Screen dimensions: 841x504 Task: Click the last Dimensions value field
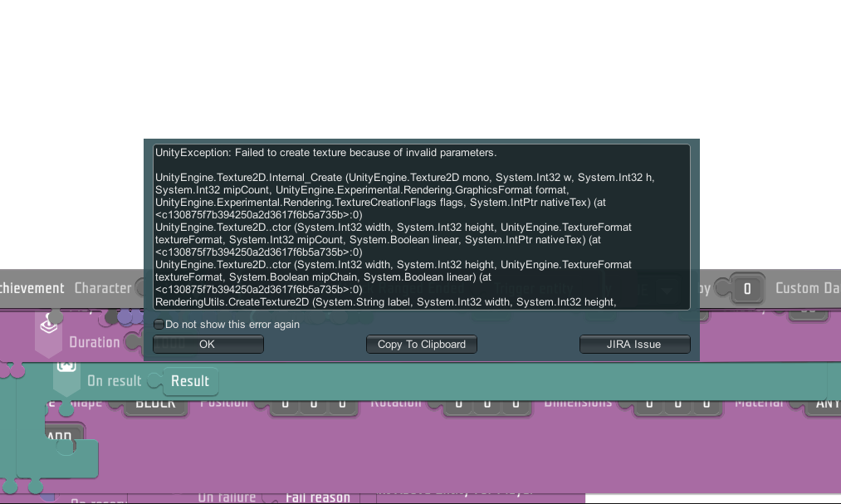(706, 404)
